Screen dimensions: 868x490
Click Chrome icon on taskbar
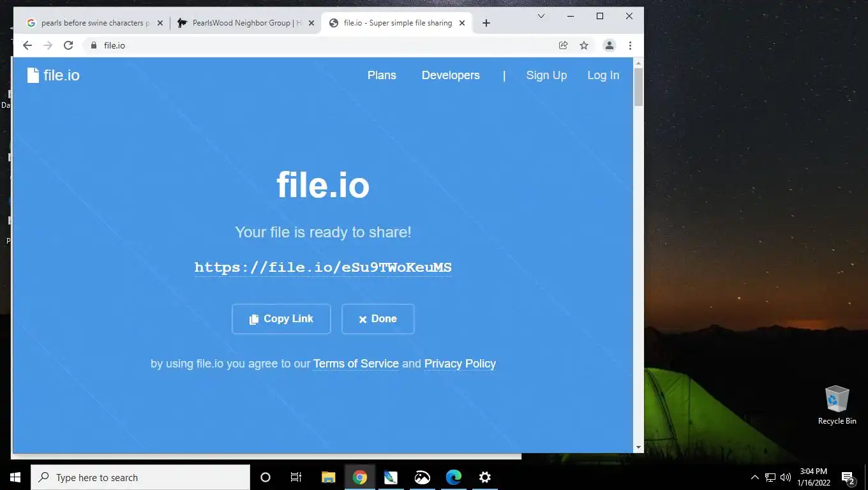(x=360, y=477)
